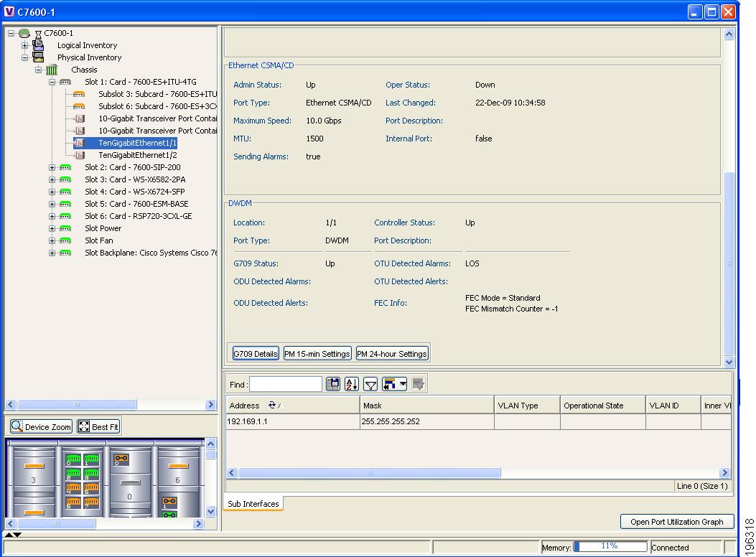Open the funnel filter tool
The image size is (756, 557).
pyautogui.click(x=370, y=384)
